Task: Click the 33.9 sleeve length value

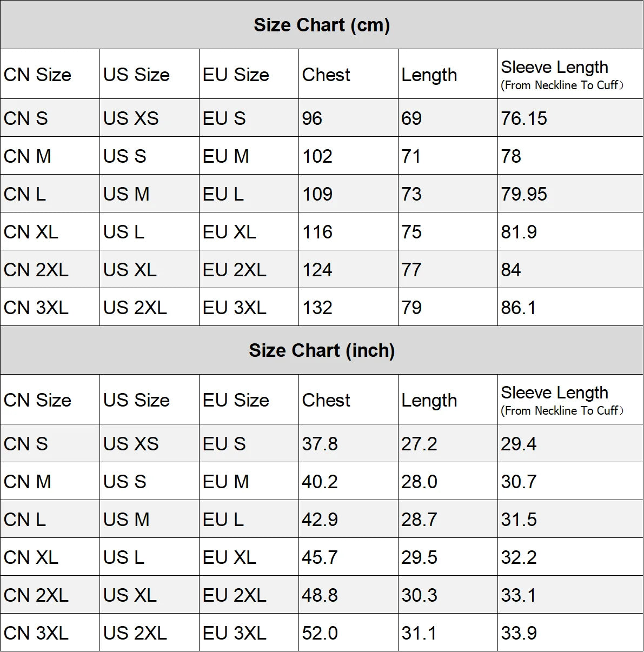Action: point(519,633)
